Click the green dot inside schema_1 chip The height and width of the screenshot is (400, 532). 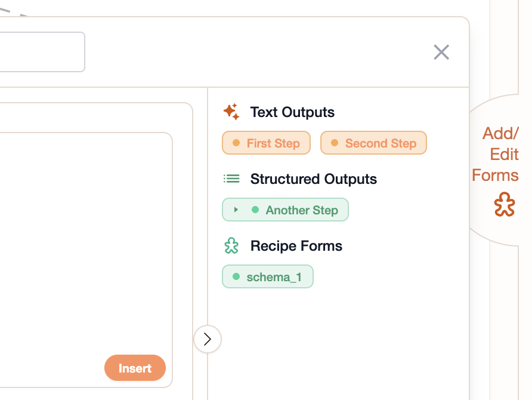pyautogui.click(x=237, y=276)
